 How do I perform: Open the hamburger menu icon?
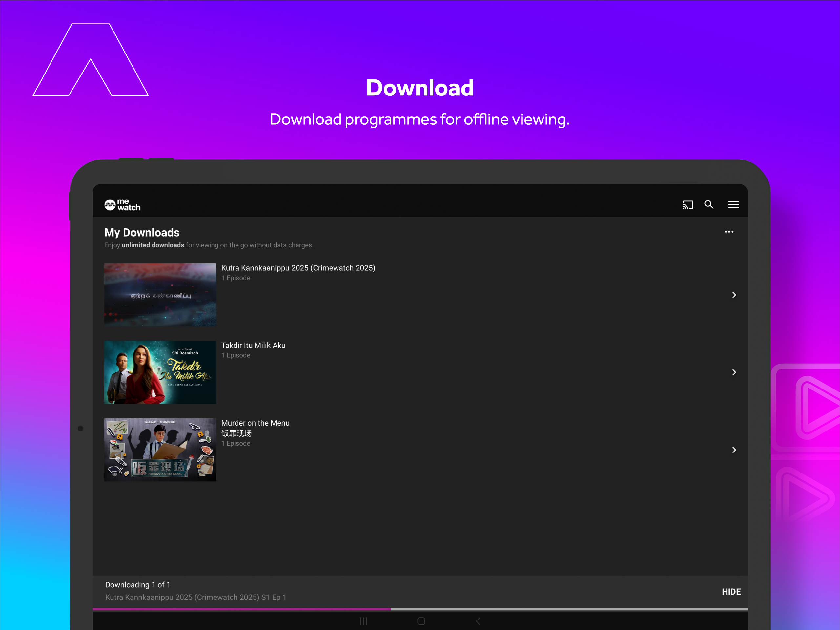[733, 205]
